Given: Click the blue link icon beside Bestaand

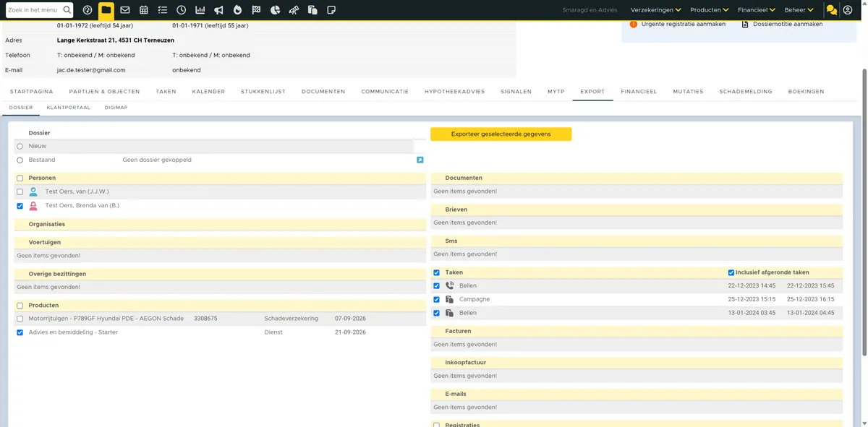Looking at the screenshot, I should point(420,160).
